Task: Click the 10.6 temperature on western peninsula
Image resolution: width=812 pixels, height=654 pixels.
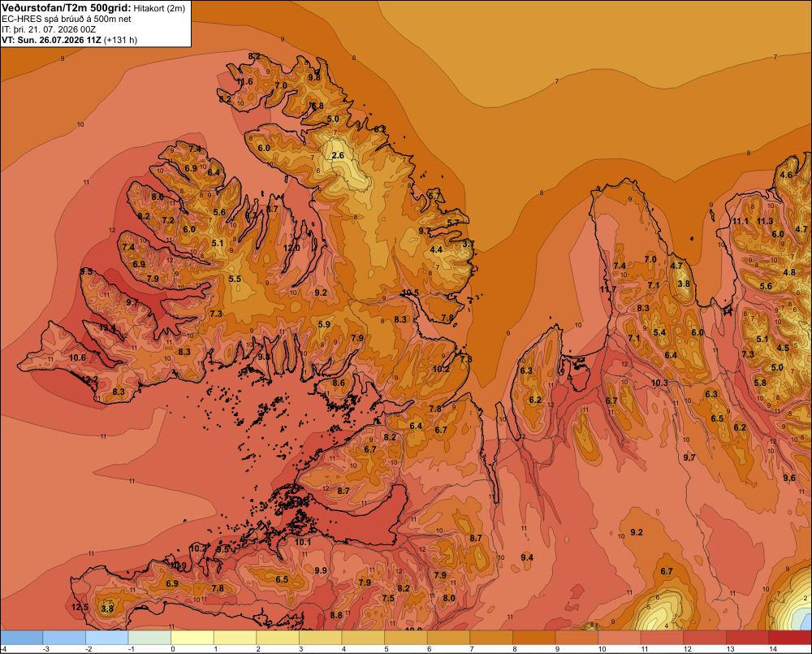Action: tap(77, 357)
